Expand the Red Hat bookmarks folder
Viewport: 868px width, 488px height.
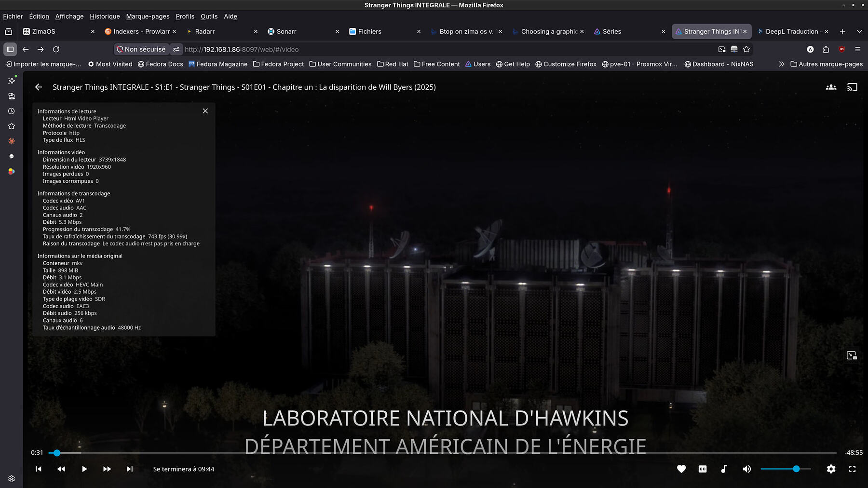pyautogui.click(x=393, y=64)
